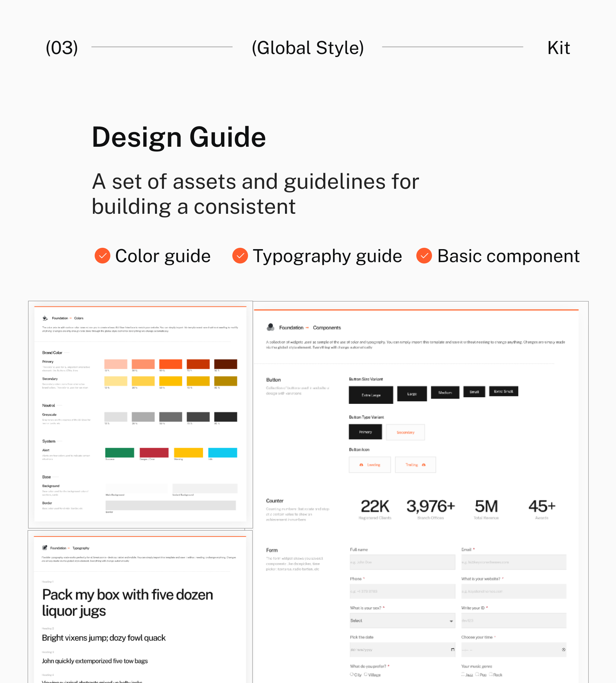Click the Basic component orange checkmark icon
This screenshot has height=683, width=616.
(424, 256)
